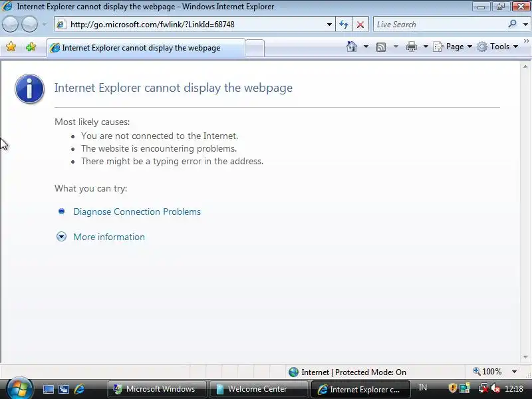Viewport: 532px width, 399px height.
Task: Click the Internet Explorer taskbar button
Action: click(360, 389)
